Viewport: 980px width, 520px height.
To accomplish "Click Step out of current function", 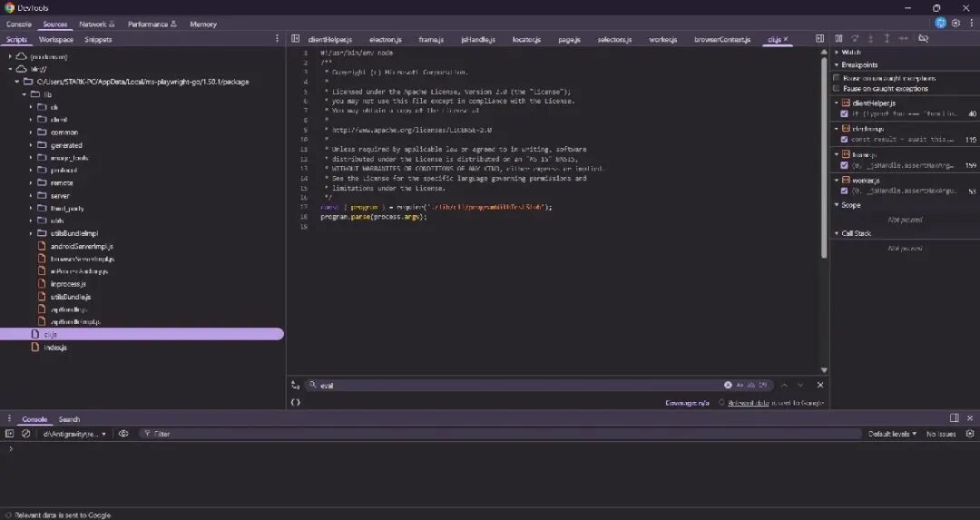I will pos(887,39).
